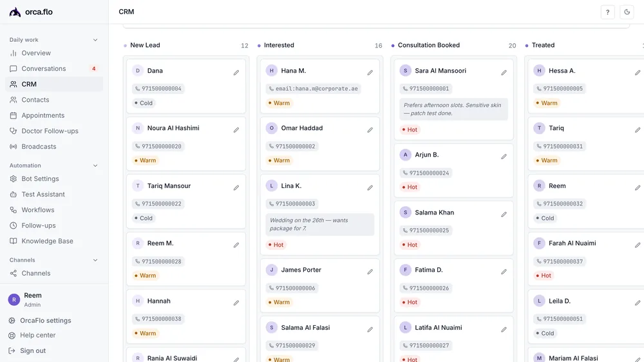Click Omar Haddad phone 971500000002

click(292, 146)
